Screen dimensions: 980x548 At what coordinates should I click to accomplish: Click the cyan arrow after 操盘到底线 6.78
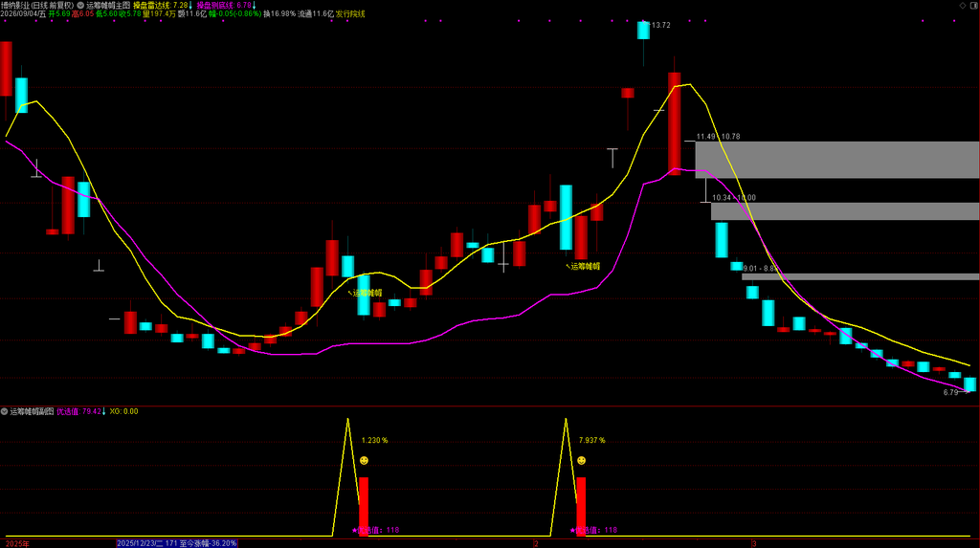[x=255, y=5]
